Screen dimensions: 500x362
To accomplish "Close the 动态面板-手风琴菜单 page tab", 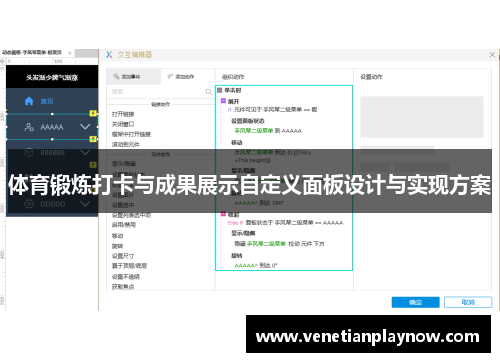I will click(70, 53).
